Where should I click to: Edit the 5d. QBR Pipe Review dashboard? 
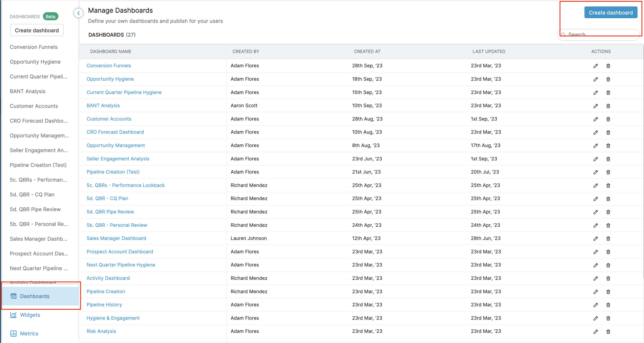596,212
